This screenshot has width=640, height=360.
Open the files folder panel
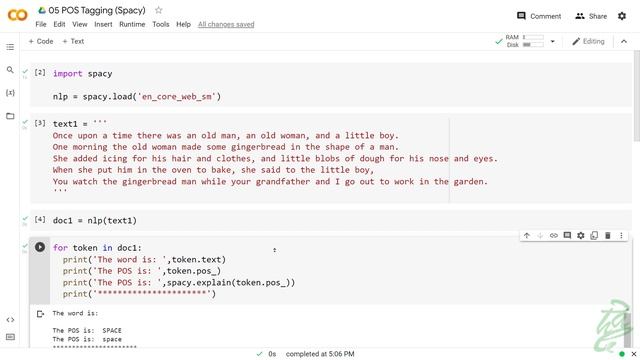click(10, 116)
